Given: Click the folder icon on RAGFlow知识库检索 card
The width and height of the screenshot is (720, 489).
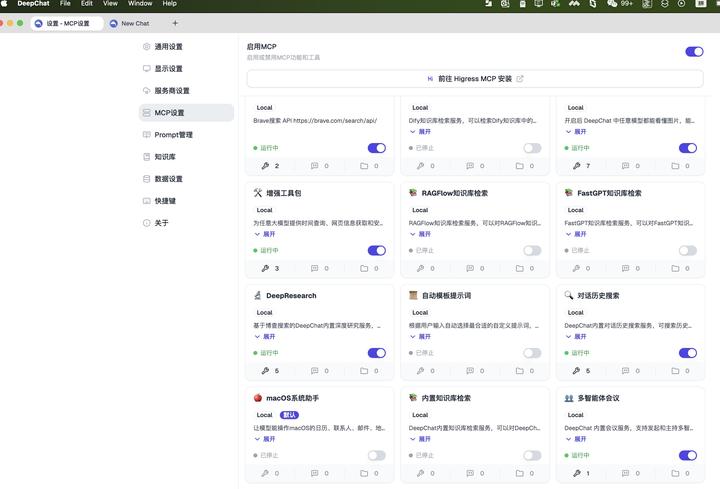Looking at the screenshot, I should (x=519, y=268).
